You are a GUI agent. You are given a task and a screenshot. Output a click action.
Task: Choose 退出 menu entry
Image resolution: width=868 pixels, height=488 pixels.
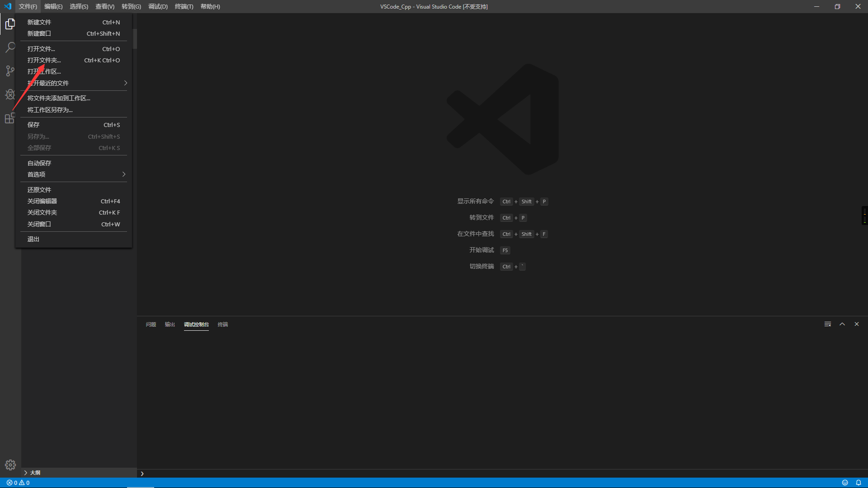coord(74,239)
